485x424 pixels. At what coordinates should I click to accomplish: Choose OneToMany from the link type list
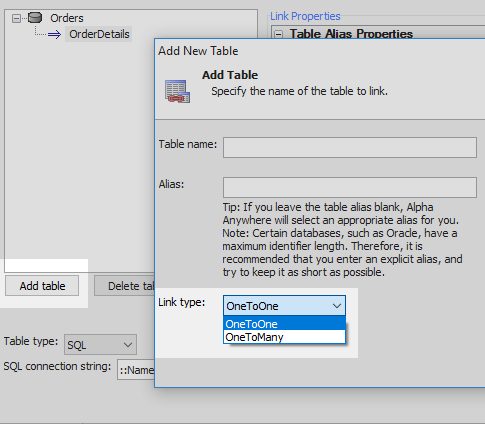[284, 337]
